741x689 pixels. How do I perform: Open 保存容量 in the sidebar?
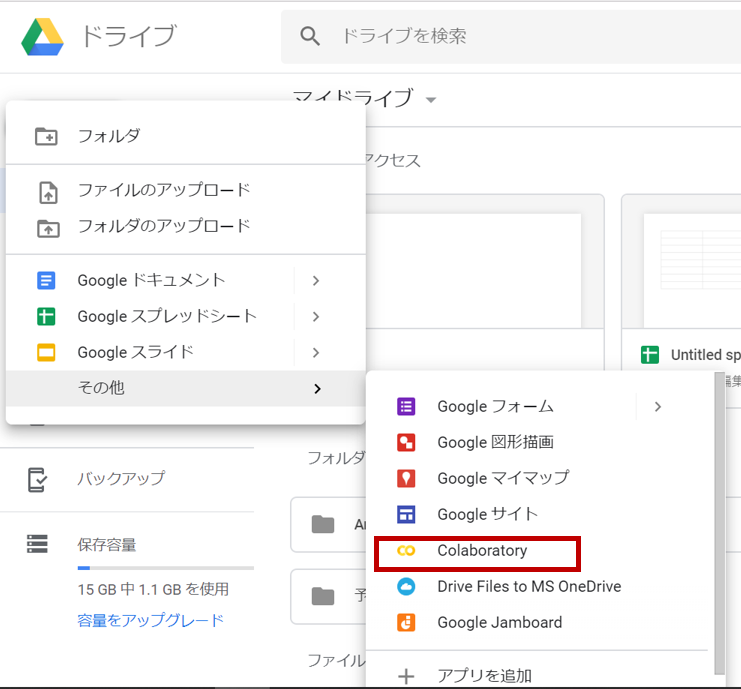coord(107,544)
